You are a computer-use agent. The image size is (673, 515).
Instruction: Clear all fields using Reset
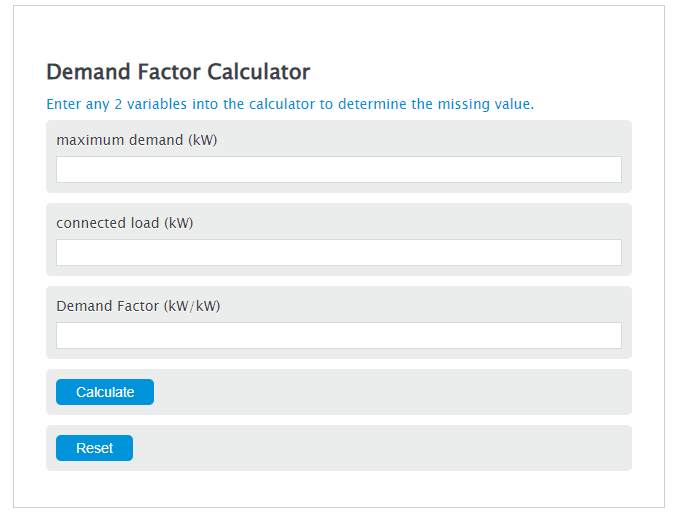click(x=94, y=448)
